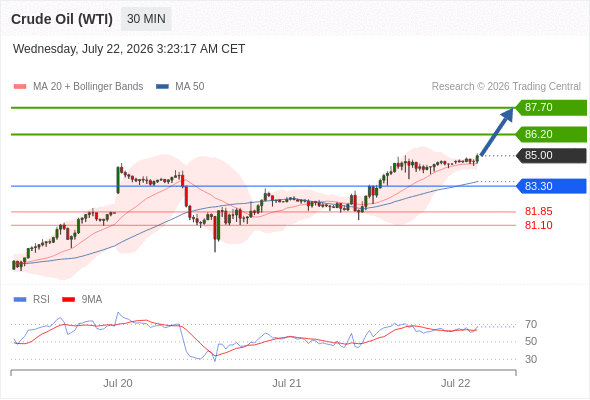Select the 86.20 green resistance price tag
This screenshot has height=400, width=590.
(551, 134)
